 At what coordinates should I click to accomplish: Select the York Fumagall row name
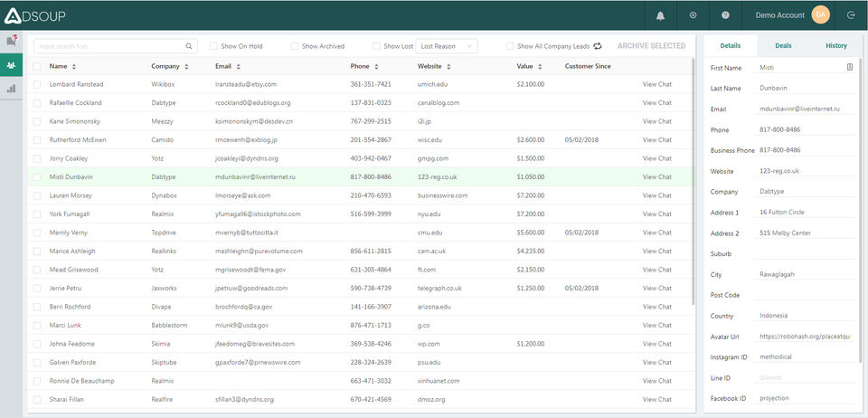69,214
